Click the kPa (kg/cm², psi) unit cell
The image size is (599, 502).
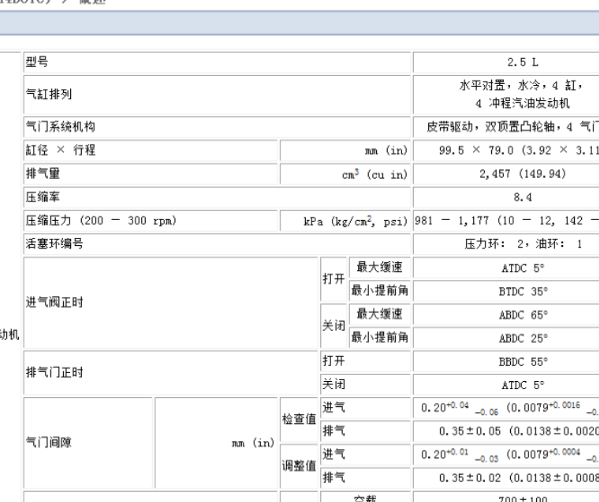click(x=345, y=221)
